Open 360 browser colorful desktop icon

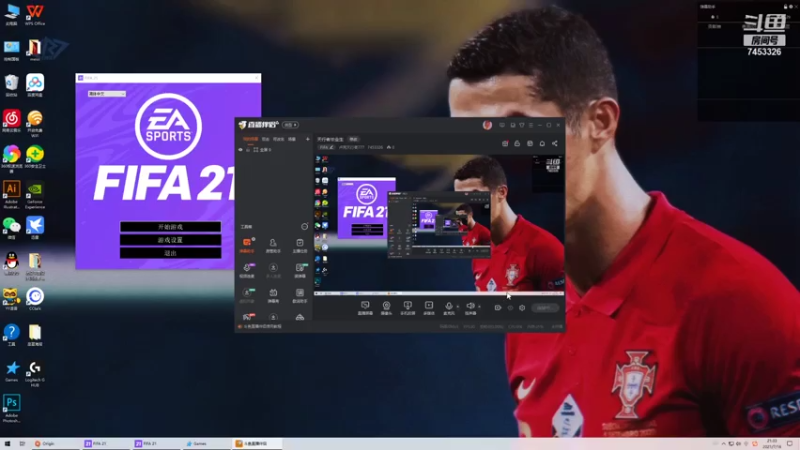[11, 156]
